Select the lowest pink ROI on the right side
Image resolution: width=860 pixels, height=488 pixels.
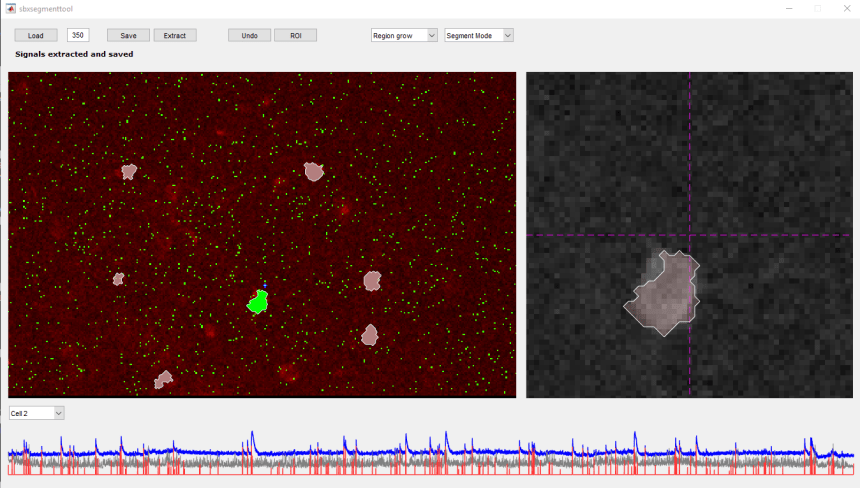coord(370,335)
